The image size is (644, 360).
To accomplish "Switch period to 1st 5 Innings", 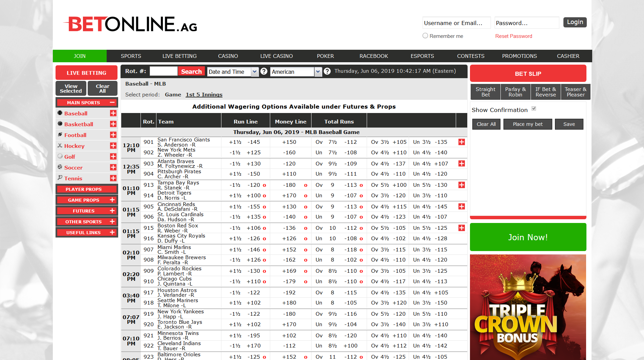I will click(x=204, y=95).
